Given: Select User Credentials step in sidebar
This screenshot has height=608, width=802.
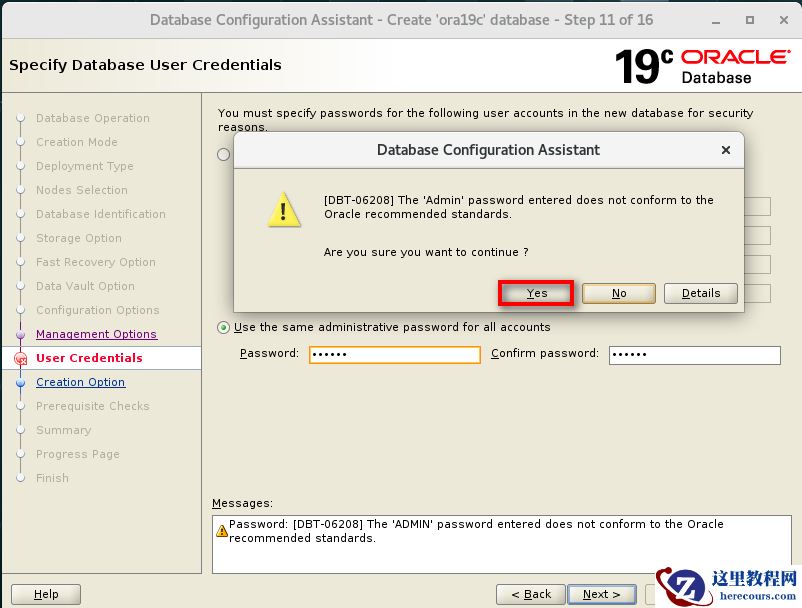Looking at the screenshot, I should (x=89, y=358).
